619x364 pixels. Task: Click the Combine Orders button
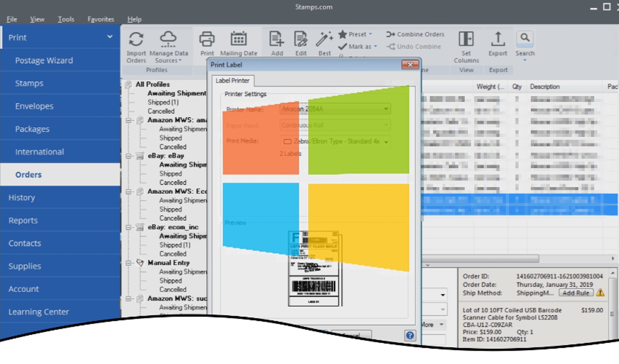(415, 34)
